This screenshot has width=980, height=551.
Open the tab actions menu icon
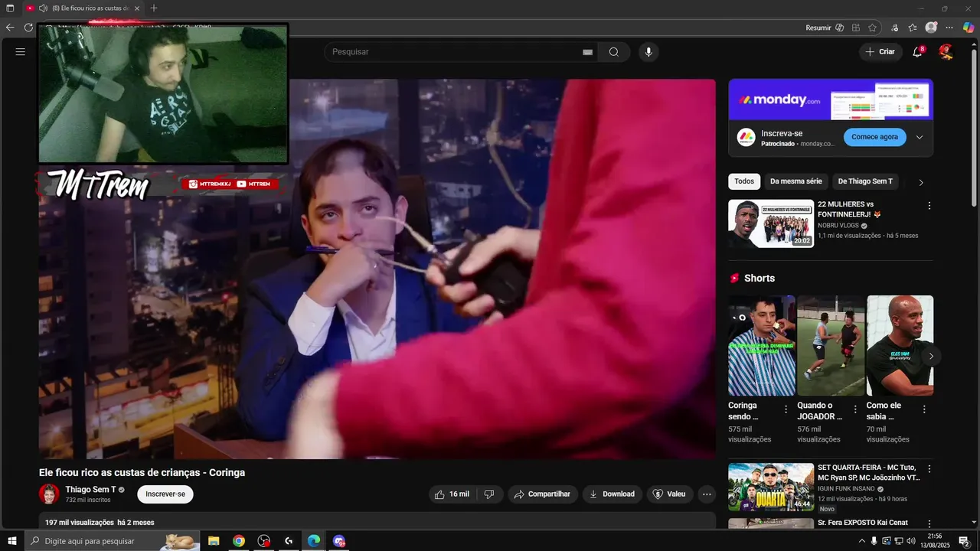click(10, 8)
